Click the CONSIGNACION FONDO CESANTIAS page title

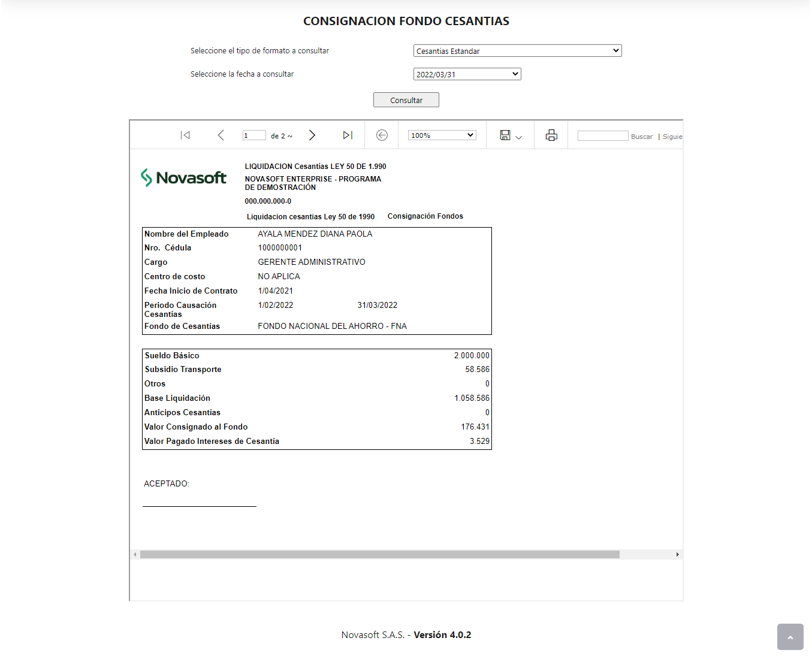click(406, 21)
